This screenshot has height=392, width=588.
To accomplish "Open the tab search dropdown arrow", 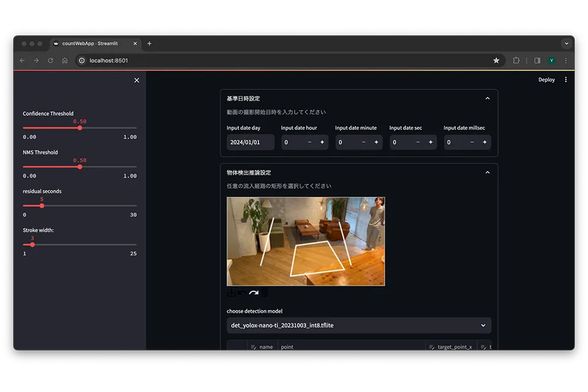I will coord(567,43).
